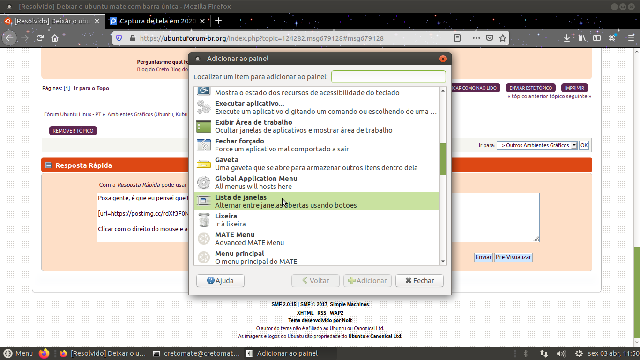Viewport: 640px width, 360px height.
Task: Click the padlock site security icon
Action: click(x=132, y=38)
